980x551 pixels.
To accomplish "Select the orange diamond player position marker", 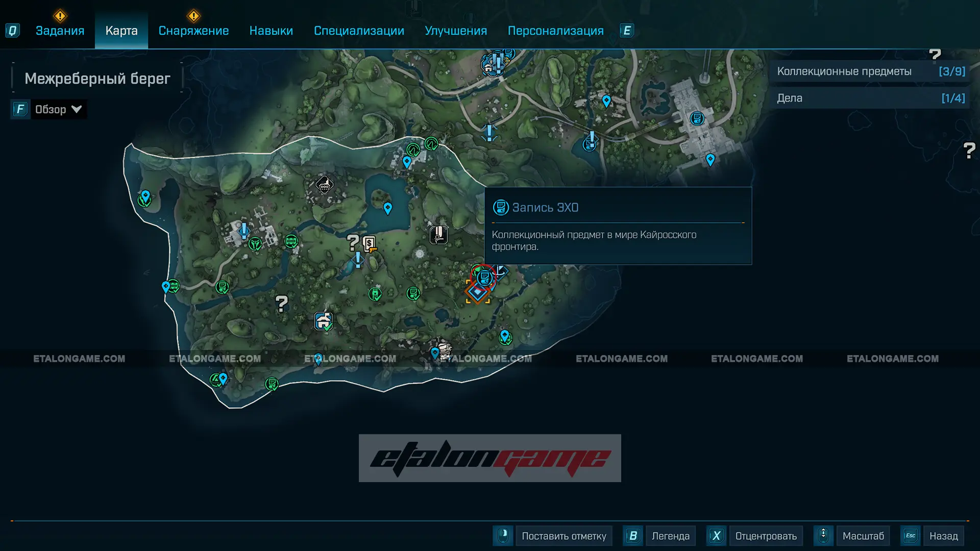I will click(478, 292).
